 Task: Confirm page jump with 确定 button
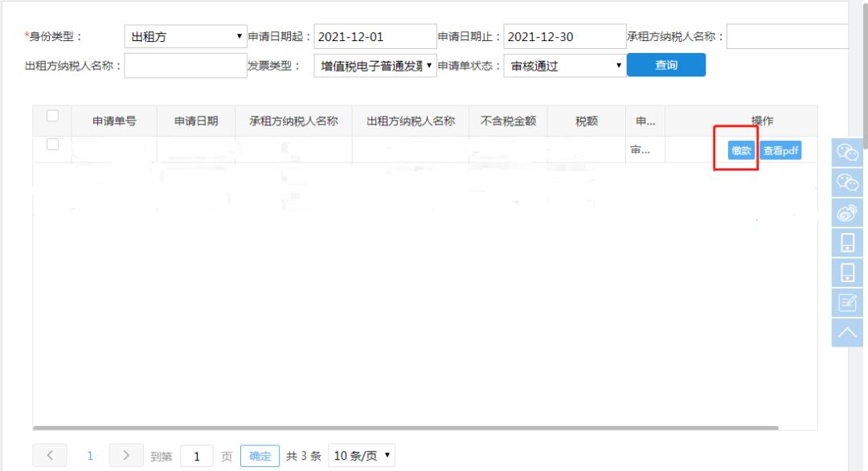pos(259,454)
